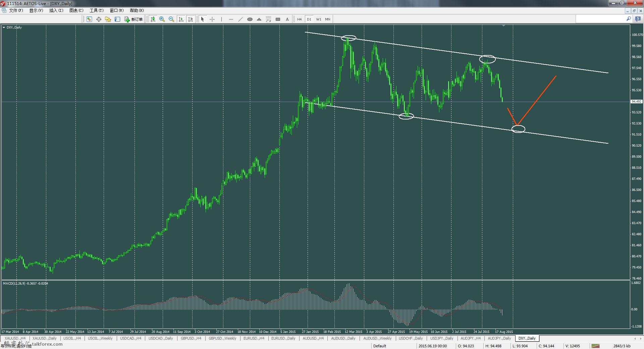Switch timeframe to H4
This screenshot has height=349, width=644.
click(x=299, y=19)
